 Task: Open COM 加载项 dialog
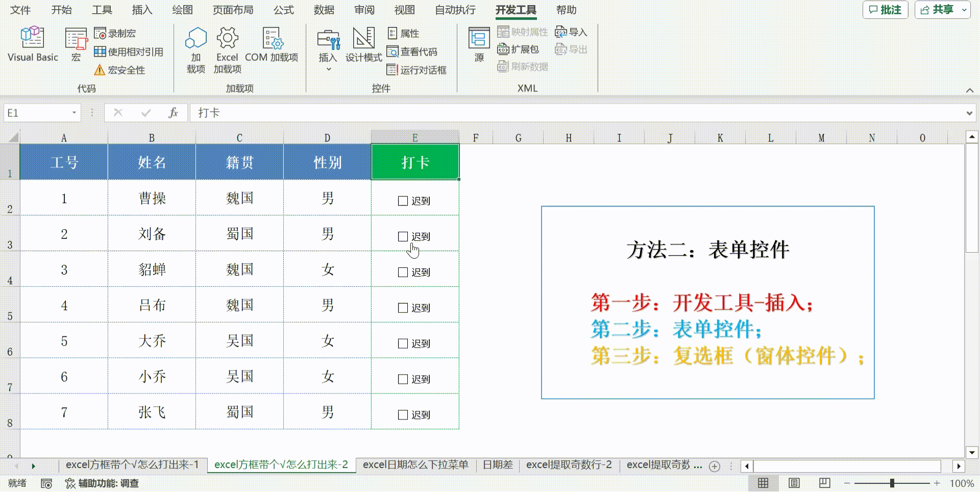tap(272, 45)
